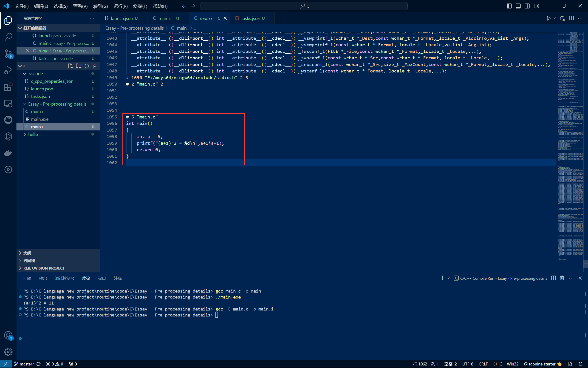Expand the timeline section

point(58,260)
